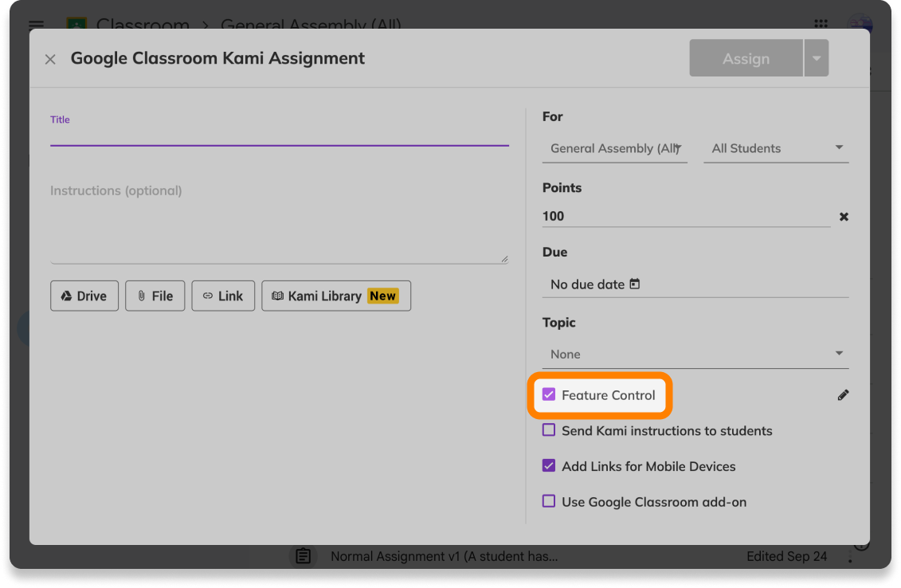This screenshot has height=588, width=901.
Task: Click the resize handle of Instructions box
Action: tap(504, 259)
